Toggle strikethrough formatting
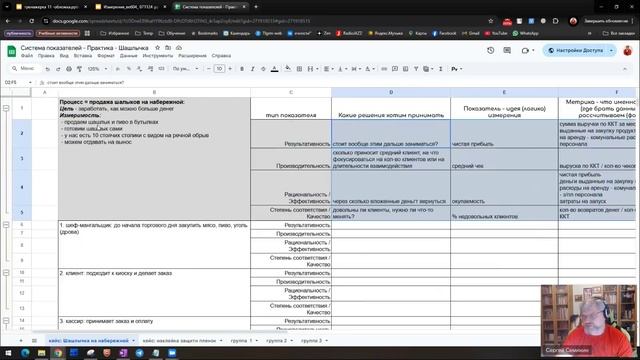The width and height of the screenshot is (640, 360). 263,69
